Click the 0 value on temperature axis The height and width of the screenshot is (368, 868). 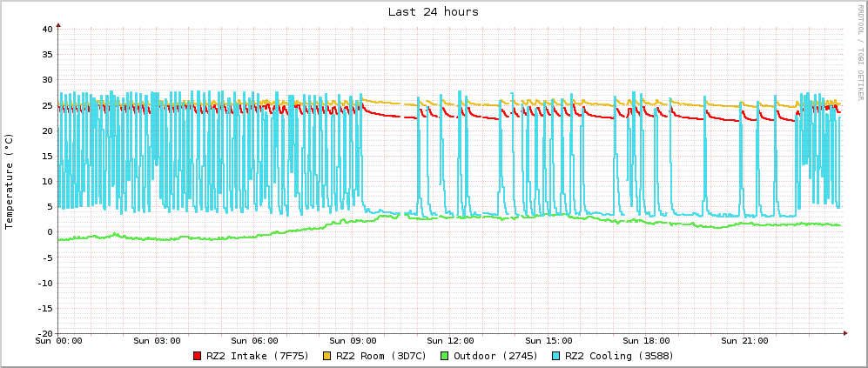click(50, 232)
